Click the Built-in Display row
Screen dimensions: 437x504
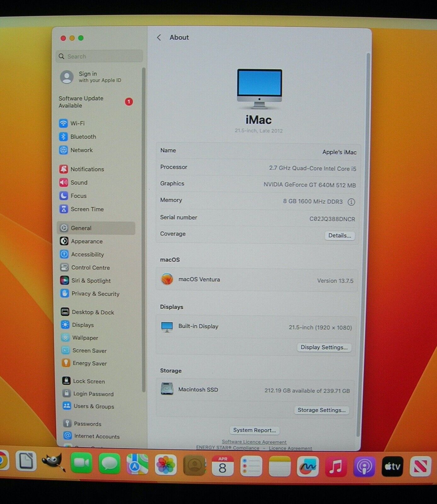(256, 327)
